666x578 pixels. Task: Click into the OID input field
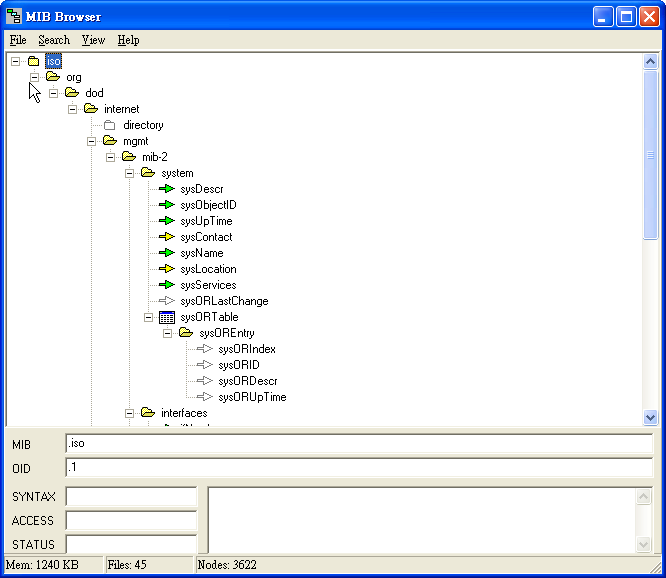[358, 468]
